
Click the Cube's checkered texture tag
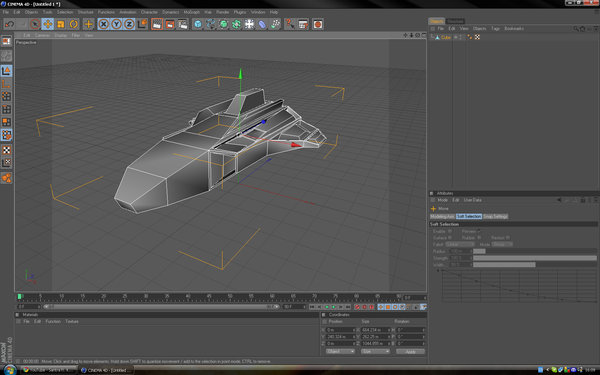pos(477,38)
